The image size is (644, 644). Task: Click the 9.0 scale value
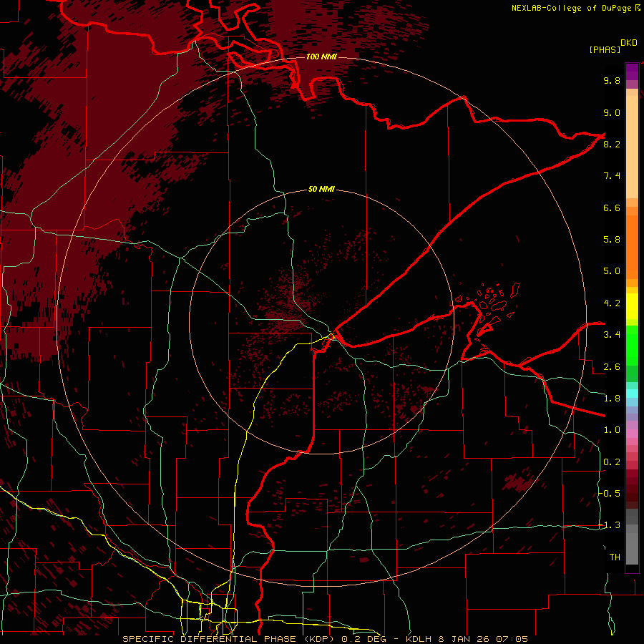(x=612, y=112)
